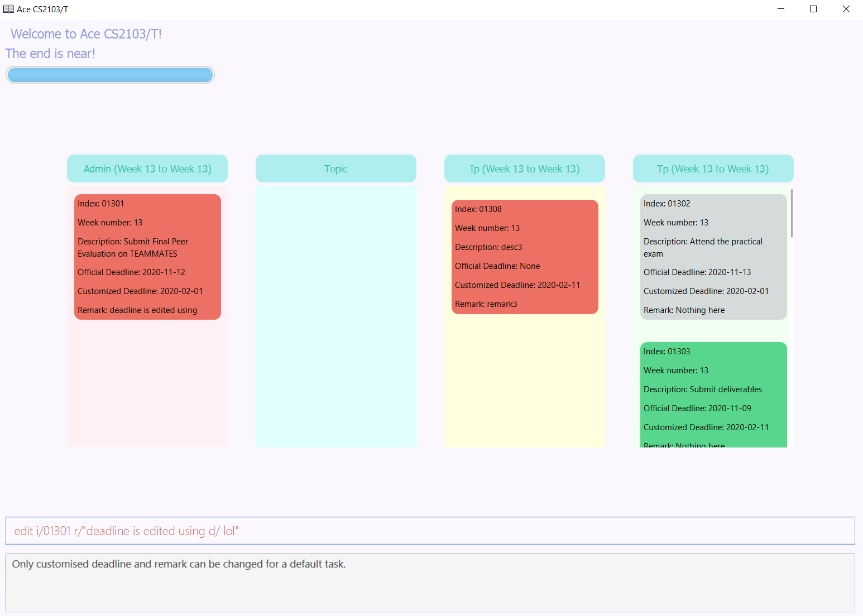Click the Ace CS2103/T app icon in title bar
This screenshot has width=863, height=616.
coord(8,9)
